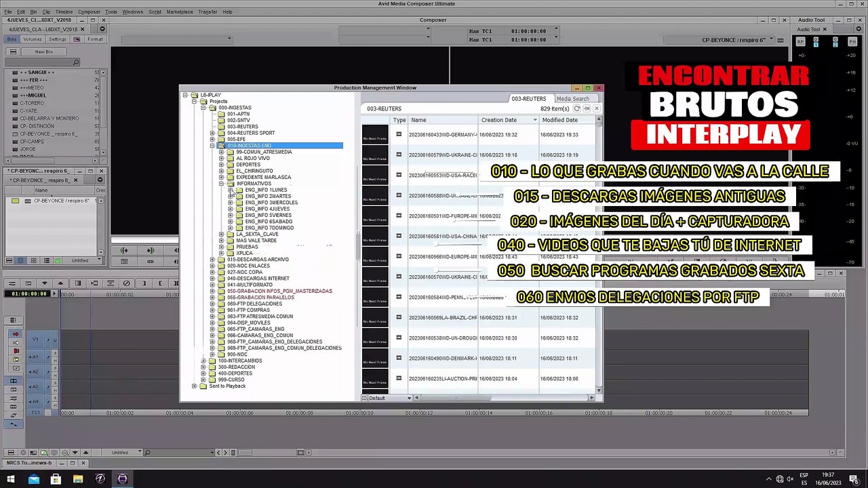The height and width of the screenshot is (488, 868).
Task: Select the red Lift/Overwrite segment arrow tool
Action: (16, 334)
